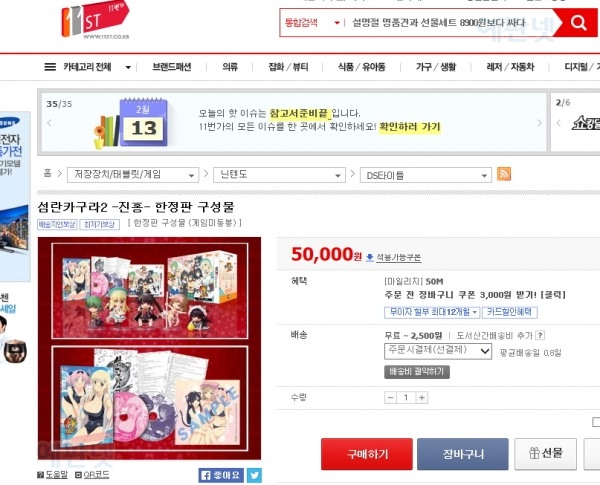Click the orange RSS feed icon

(x=504, y=174)
